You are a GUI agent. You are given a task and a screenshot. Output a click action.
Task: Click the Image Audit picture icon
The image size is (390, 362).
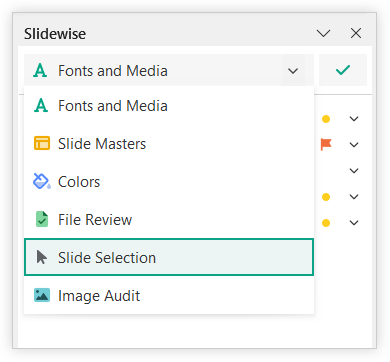pos(42,295)
